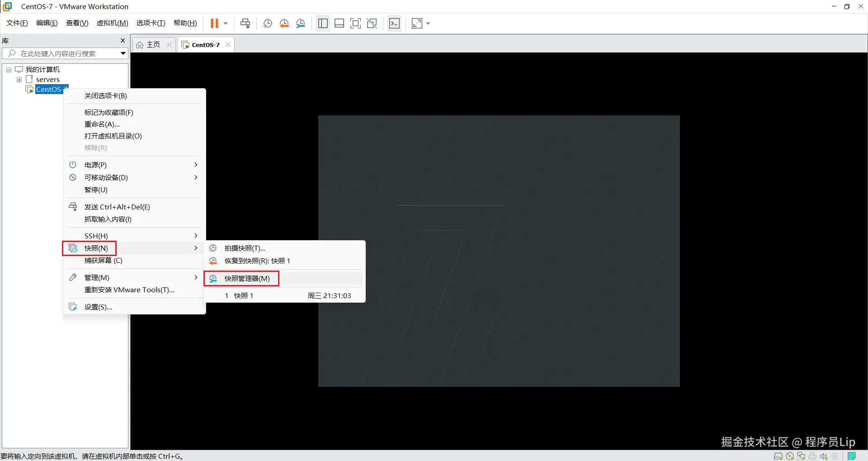Viewport: 868px width, 461px height.
Task: Click the printer status bar icon
Action: (x=812, y=456)
